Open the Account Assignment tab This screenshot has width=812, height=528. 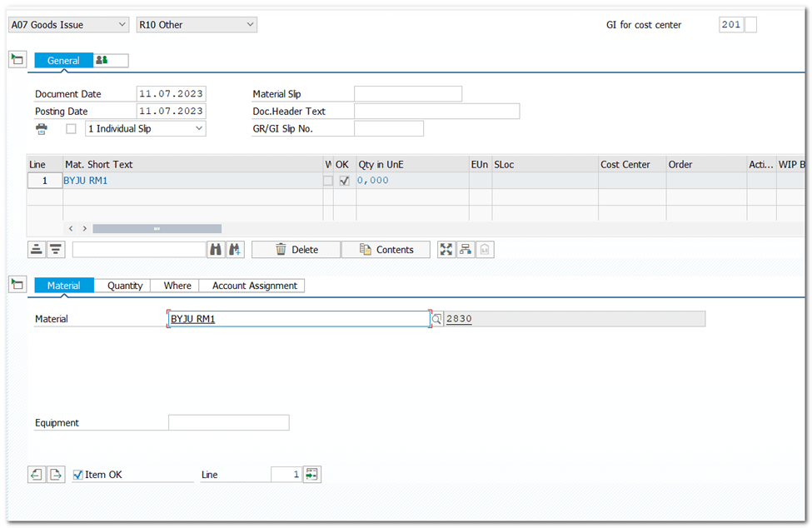[x=254, y=286]
